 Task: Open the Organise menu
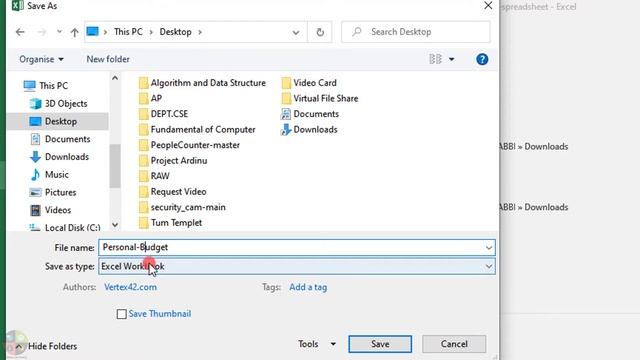41,59
